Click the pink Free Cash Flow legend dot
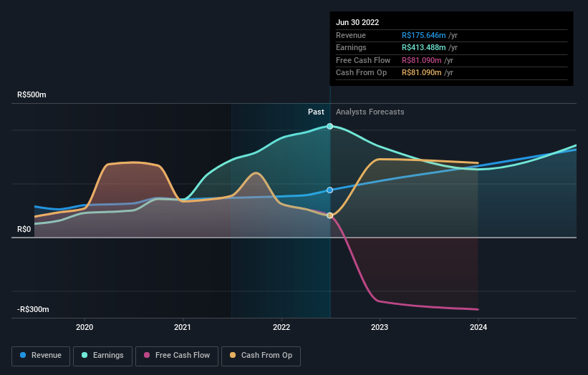The height and width of the screenshot is (375, 588). [147, 355]
